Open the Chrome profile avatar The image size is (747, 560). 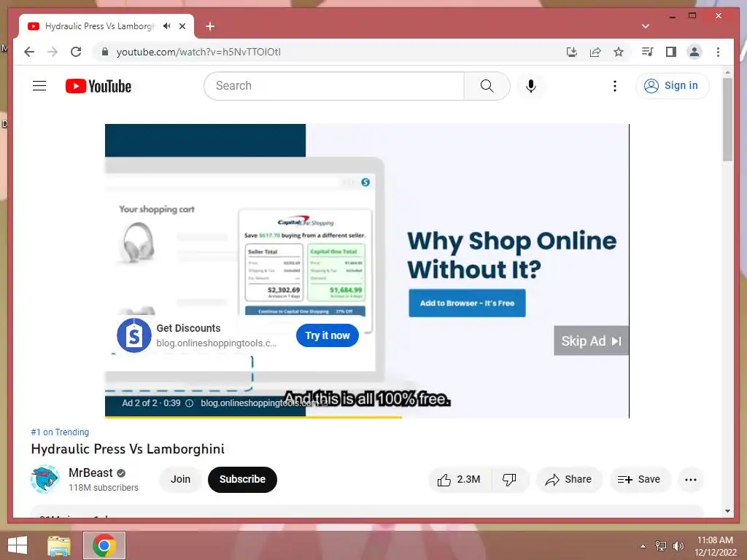click(x=694, y=52)
